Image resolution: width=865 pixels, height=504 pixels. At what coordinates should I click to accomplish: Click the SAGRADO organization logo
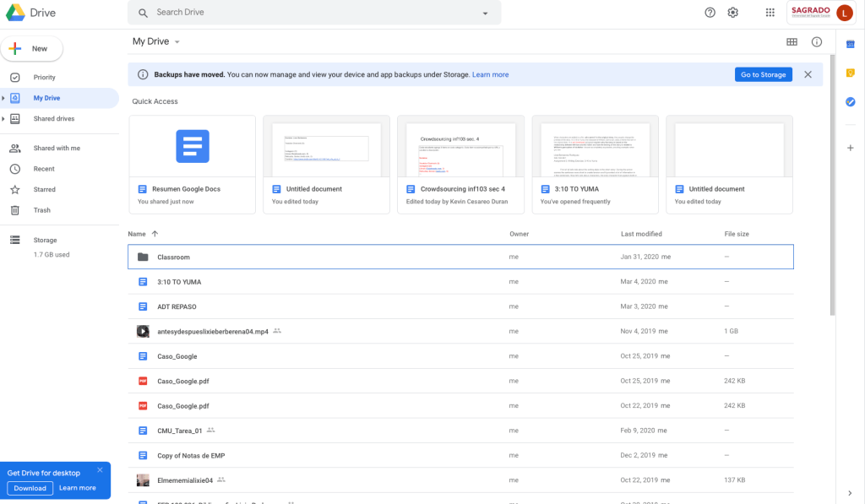(810, 12)
